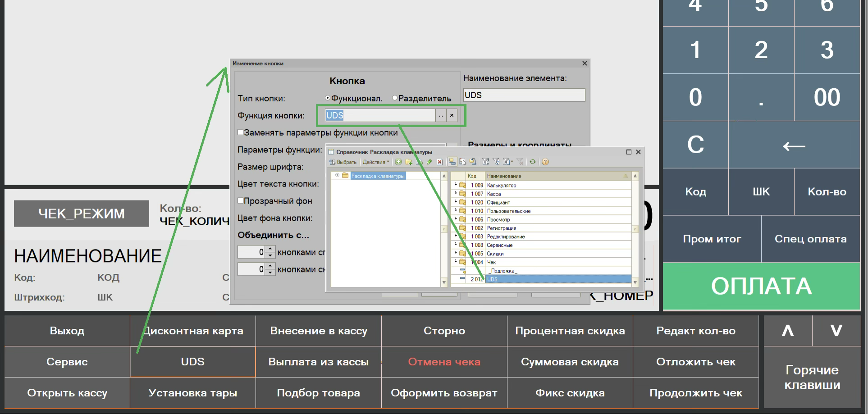The width and height of the screenshot is (868, 414).
Task: Click the Горячие клавиши button
Action: (x=812, y=378)
